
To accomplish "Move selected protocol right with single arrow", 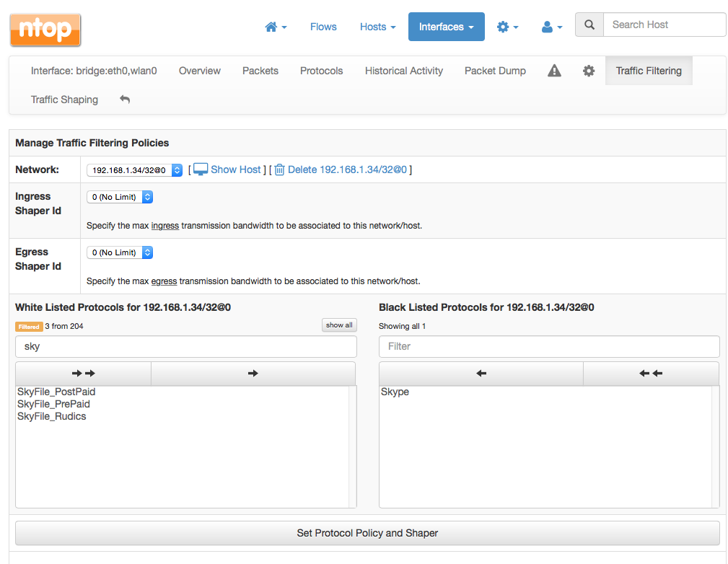I will tap(253, 373).
